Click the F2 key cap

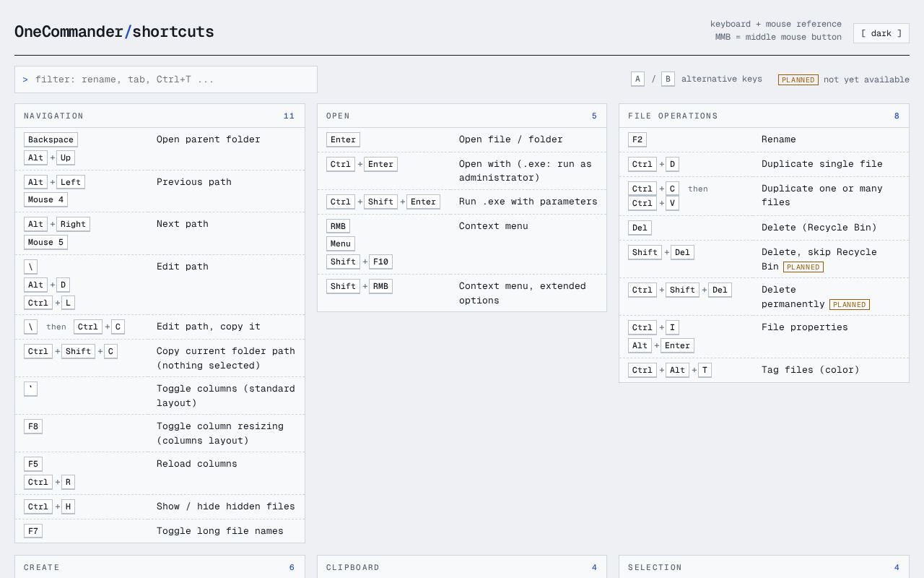[x=637, y=139]
